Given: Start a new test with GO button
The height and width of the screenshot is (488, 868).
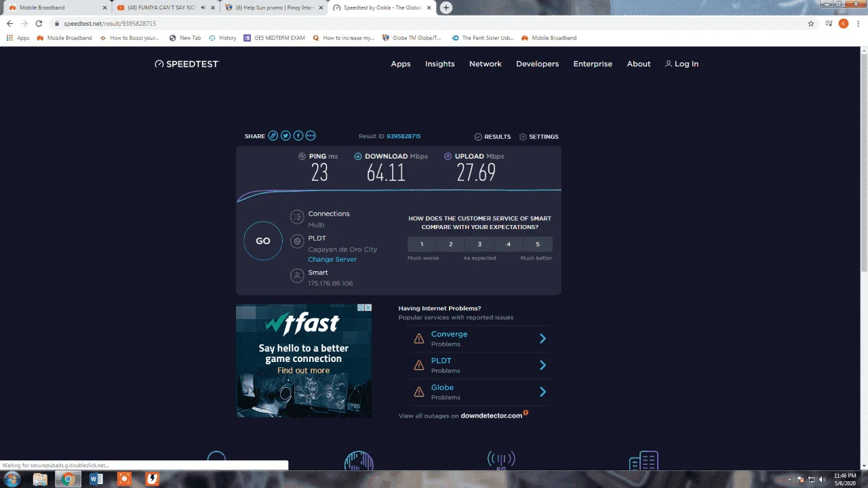Looking at the screenshot, I should [x=263, y=241].
